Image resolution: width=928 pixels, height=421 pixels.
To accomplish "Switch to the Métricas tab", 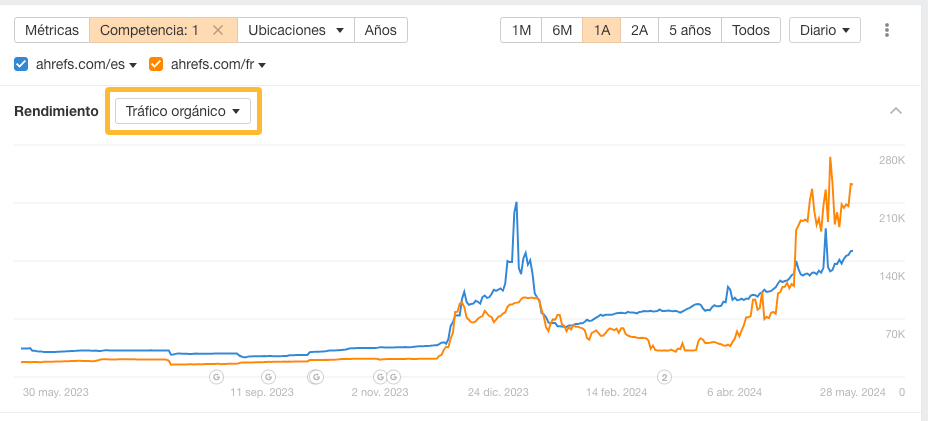I will coord(52,30).
